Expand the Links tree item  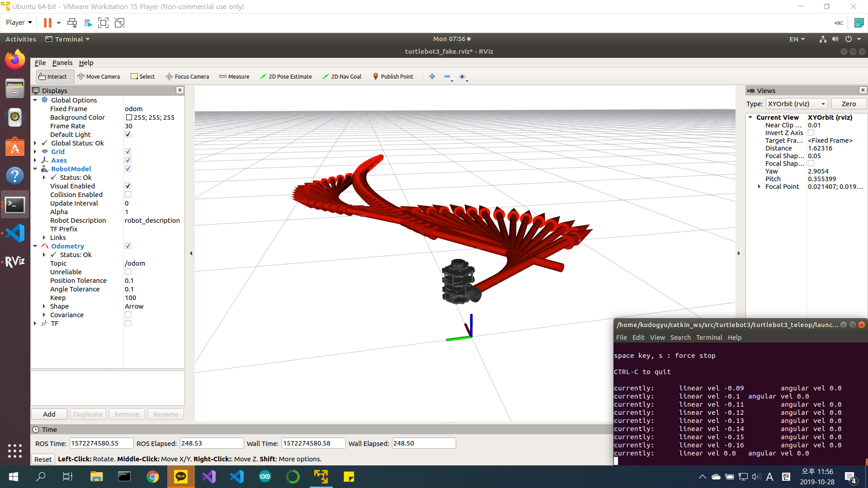coord(44,238)
